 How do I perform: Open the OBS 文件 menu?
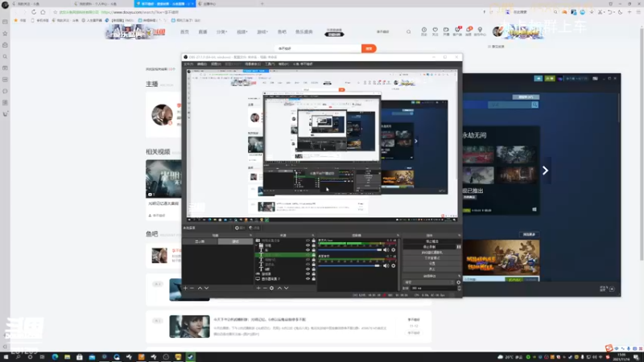(x=188, y=64)
